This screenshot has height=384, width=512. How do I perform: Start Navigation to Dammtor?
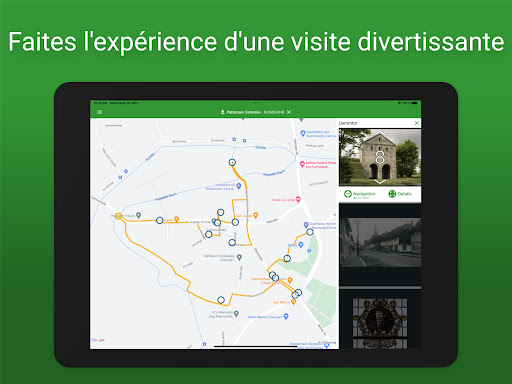click(360, 194)
